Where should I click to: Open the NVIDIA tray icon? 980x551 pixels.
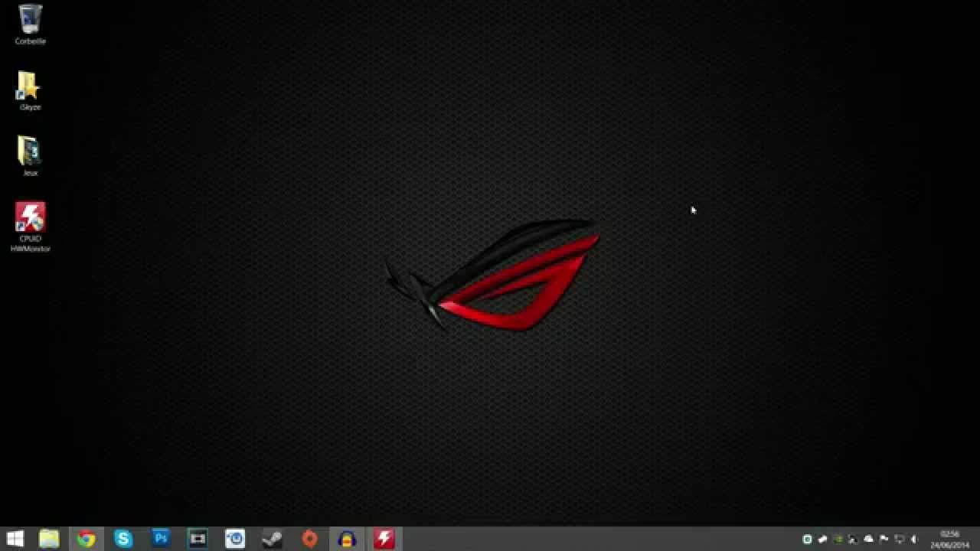click(838, 540)
